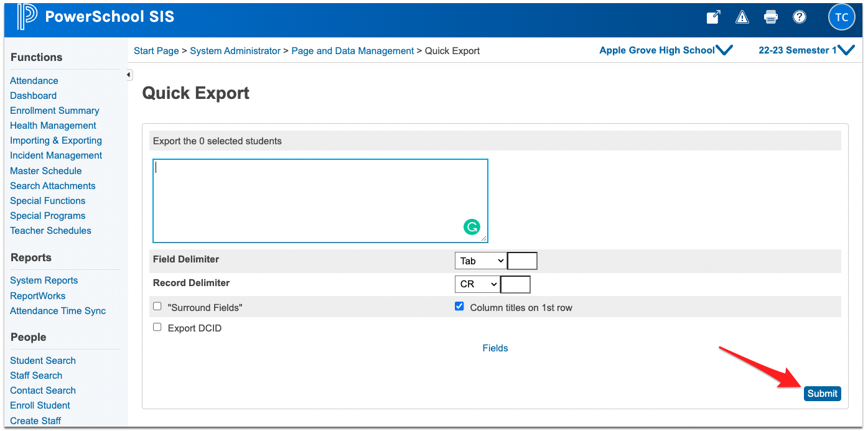Viewport: 868px width, 431px height.
Task: Check the Export DCID option
Action: pos(157,327)
